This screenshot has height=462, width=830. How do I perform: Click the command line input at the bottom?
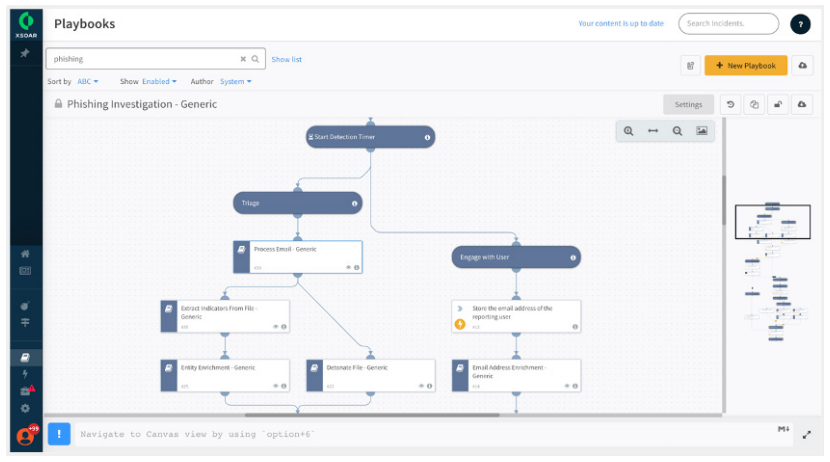(426, 434)
